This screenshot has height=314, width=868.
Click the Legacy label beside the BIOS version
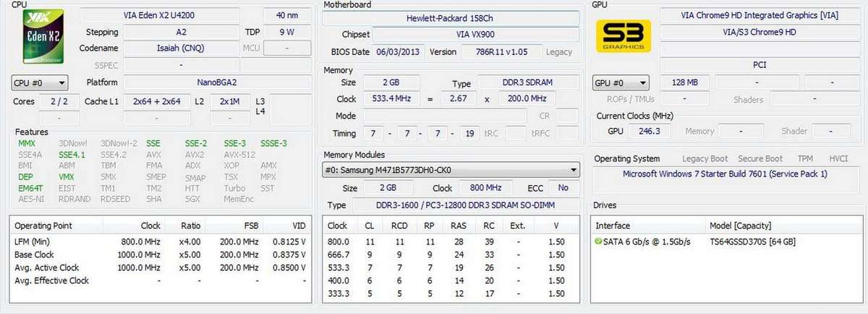tap(559, 52)
